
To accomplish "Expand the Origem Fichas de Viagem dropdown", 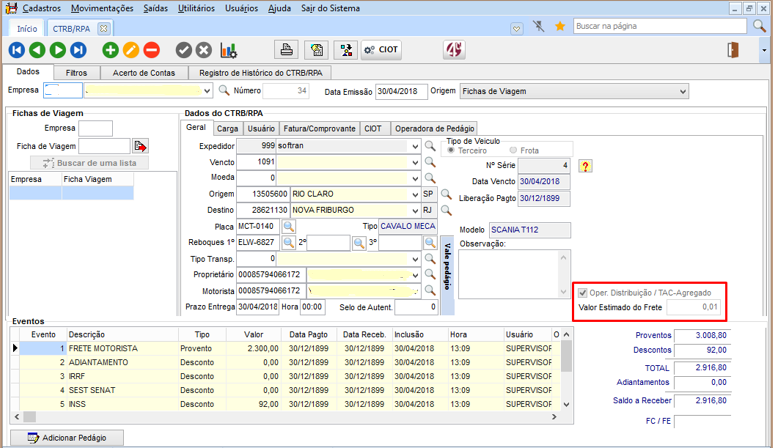I will tap(682, 92).
